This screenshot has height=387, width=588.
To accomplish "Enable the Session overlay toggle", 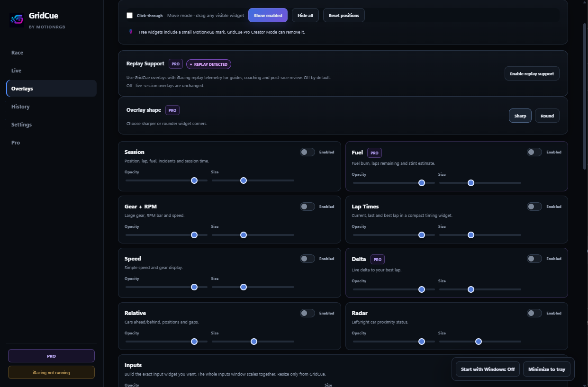I will pyautogui.click(x=308, y=152).
